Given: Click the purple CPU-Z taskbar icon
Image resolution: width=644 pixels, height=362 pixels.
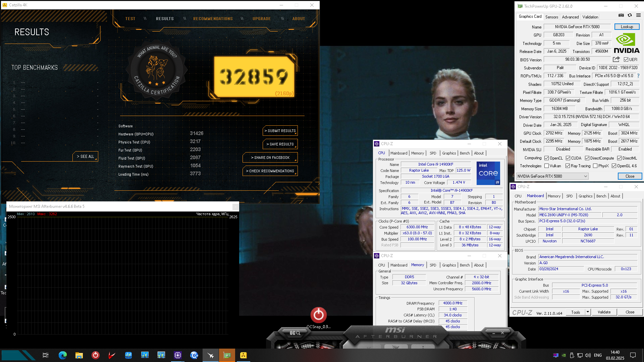Looking at the screenshot, I should click(x=178, y=355).
